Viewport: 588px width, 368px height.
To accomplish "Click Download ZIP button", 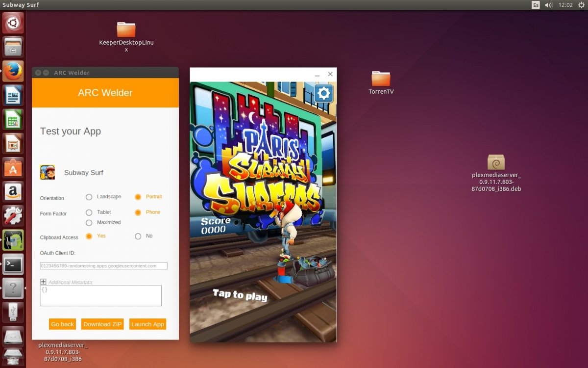I will click(103, 324).
